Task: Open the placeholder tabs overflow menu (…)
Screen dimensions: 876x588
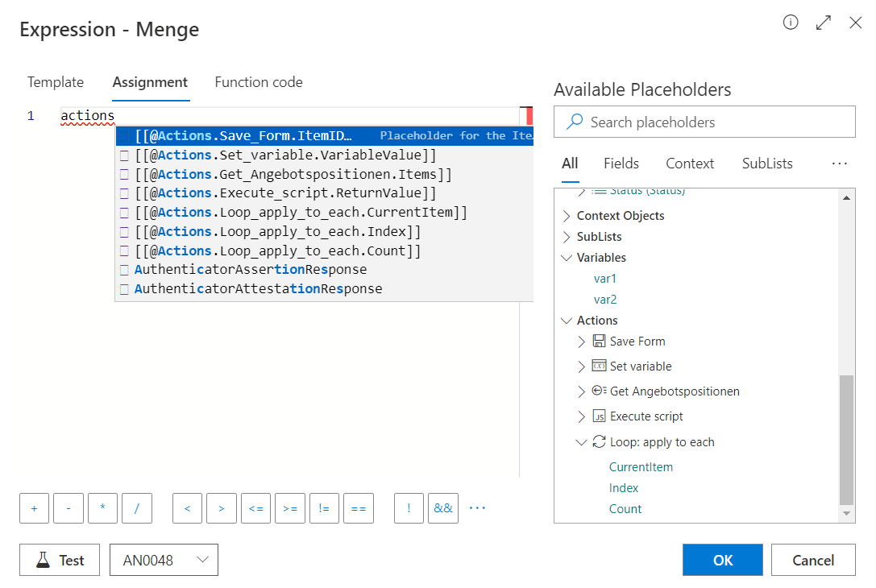Action: click(839, 164)
